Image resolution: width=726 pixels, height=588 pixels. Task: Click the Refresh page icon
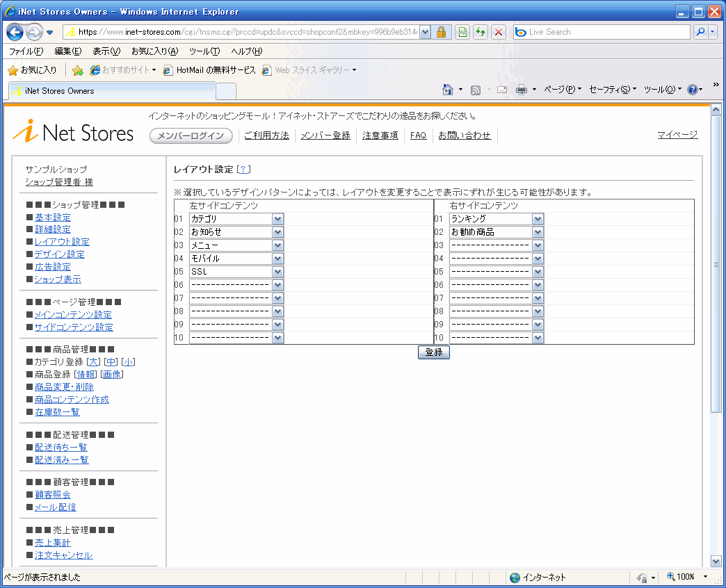pos(480,32)
